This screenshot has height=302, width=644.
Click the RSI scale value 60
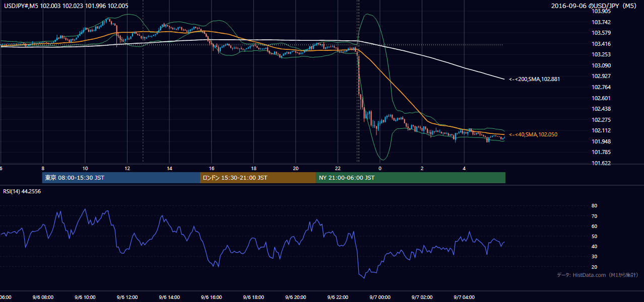click(594, 226)
